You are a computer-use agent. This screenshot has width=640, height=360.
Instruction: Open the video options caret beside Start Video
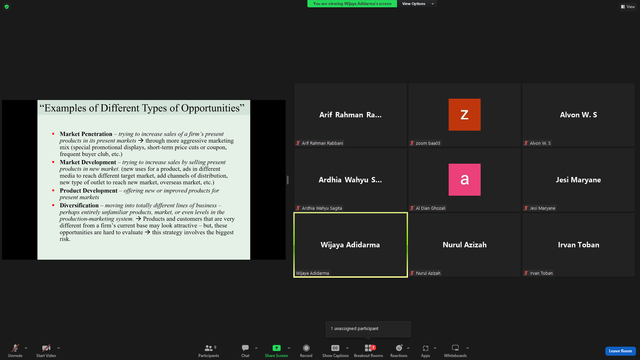(58, 348)
